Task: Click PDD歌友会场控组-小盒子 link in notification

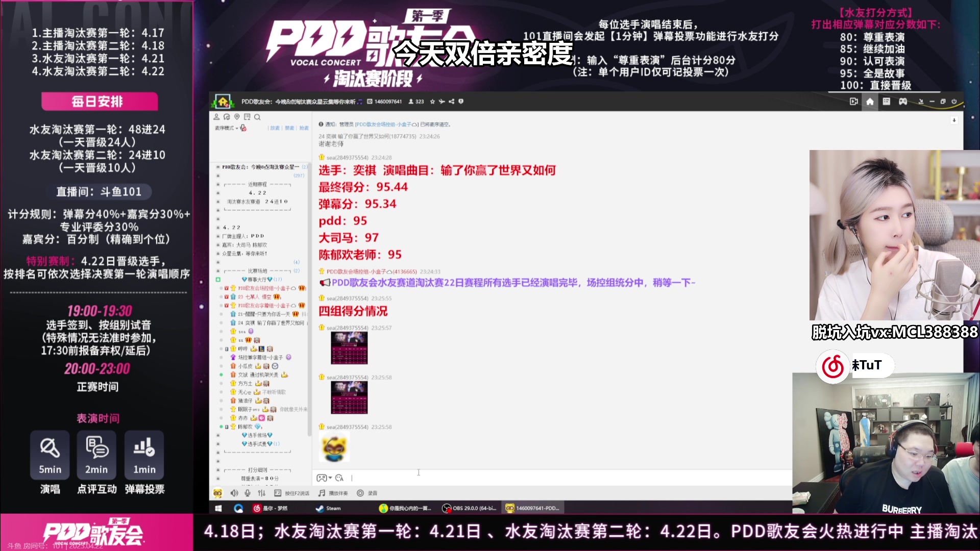Action: 386,124
